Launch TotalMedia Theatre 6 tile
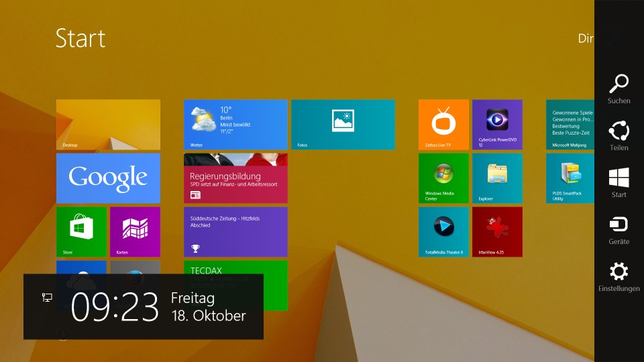 [443, 232]
